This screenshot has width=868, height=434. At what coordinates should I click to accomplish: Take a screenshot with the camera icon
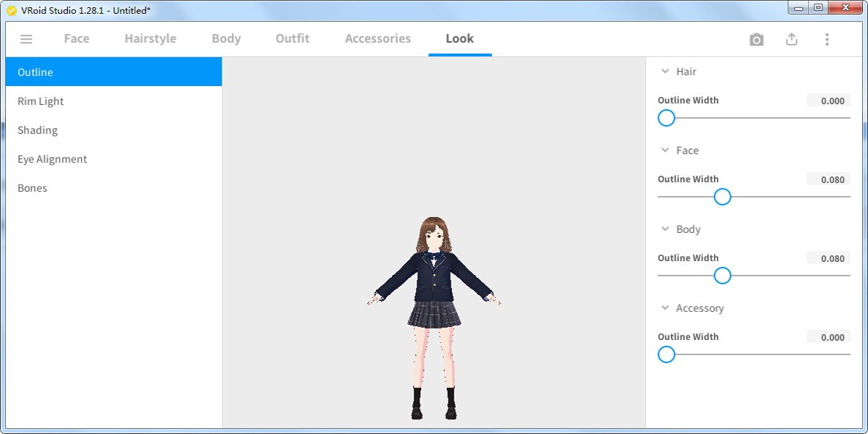tap(756, 40)
